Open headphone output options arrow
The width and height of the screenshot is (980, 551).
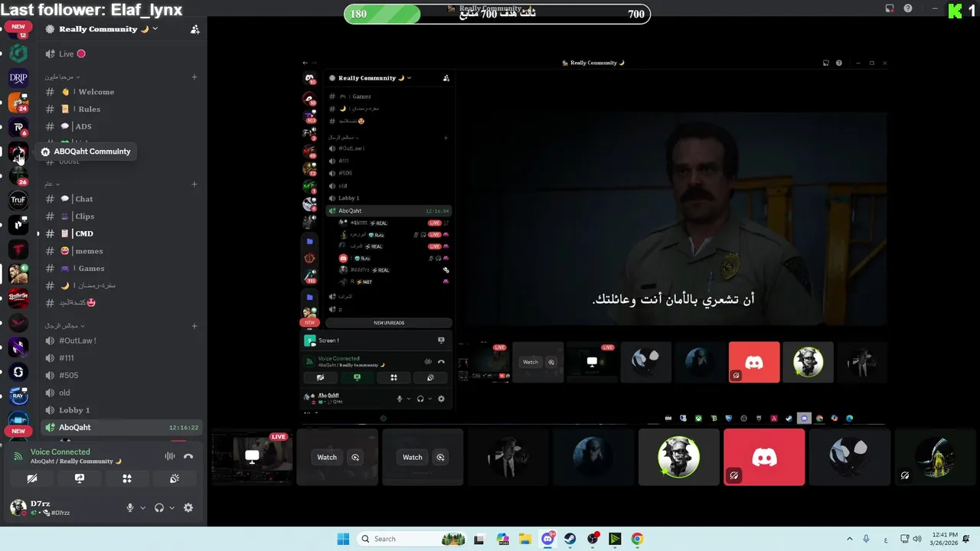click(171, 507)
